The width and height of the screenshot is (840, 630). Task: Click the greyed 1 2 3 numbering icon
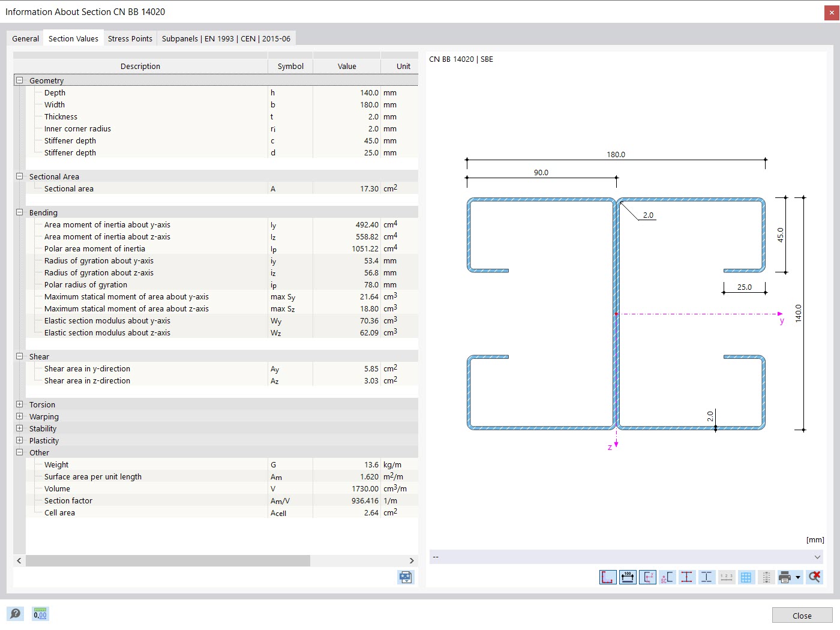[x=727, y=577]
